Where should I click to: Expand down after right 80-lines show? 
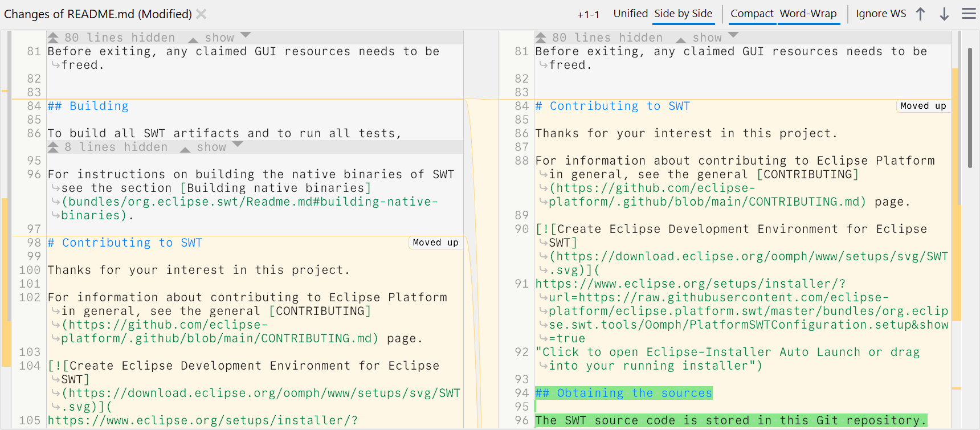(x=733, y=35)
